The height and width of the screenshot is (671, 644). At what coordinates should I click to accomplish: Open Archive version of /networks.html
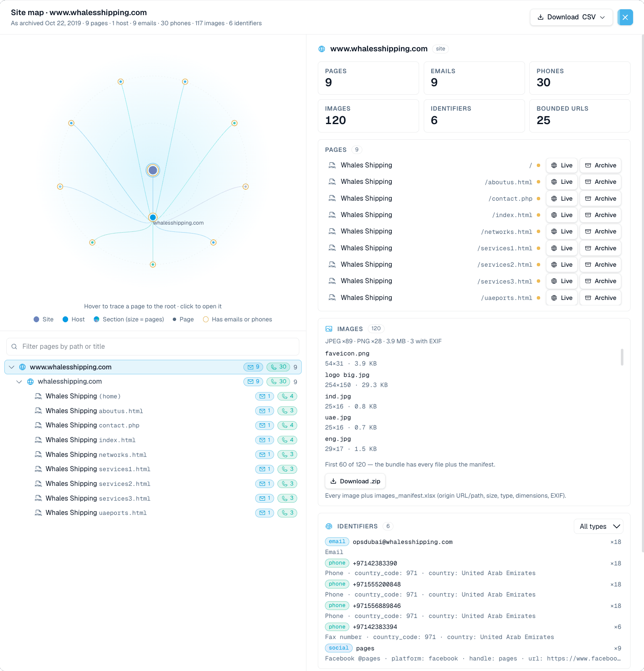pos(600,232)
